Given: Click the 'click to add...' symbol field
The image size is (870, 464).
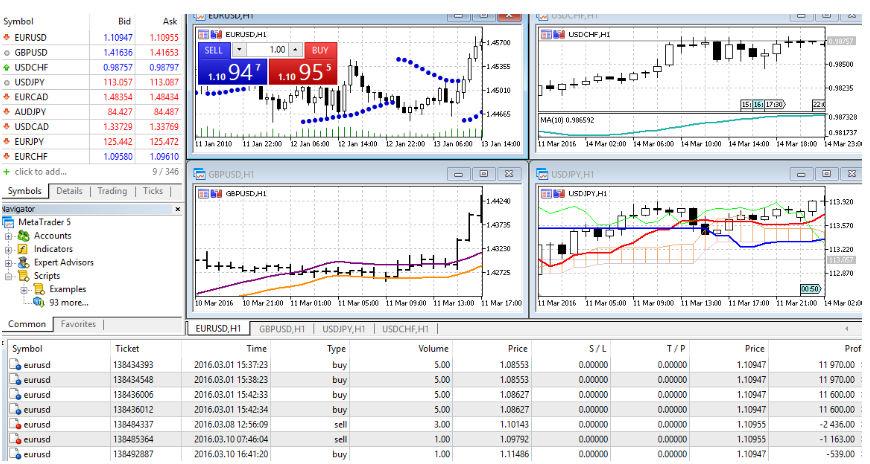Looking at the screenshot, I should pyautogui.click(x=41, y=172).
